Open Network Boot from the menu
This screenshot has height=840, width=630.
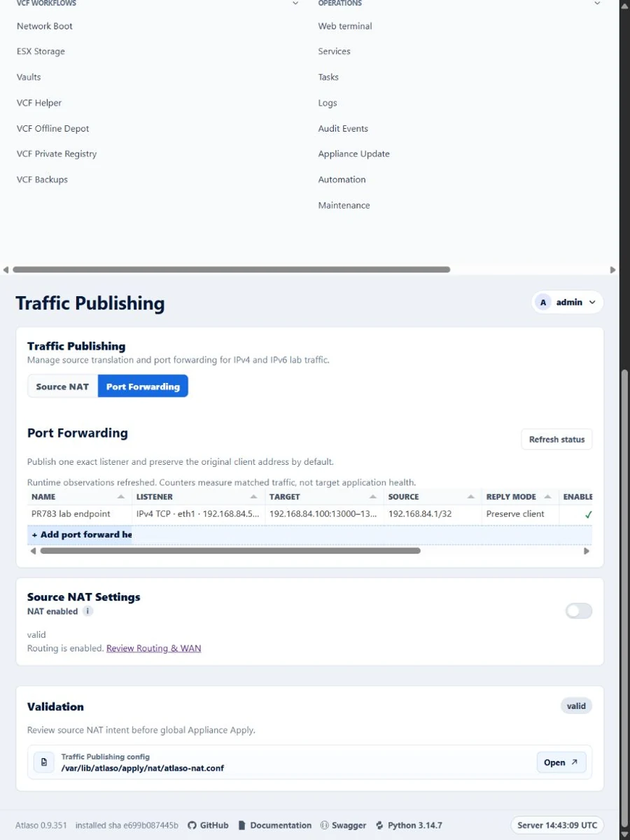(45, 26)
